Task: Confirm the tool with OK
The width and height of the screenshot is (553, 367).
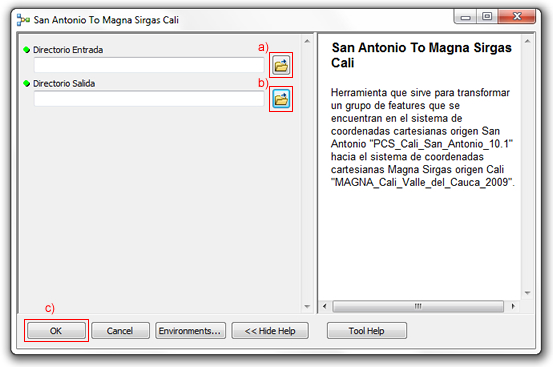Action: pos(56,331)
